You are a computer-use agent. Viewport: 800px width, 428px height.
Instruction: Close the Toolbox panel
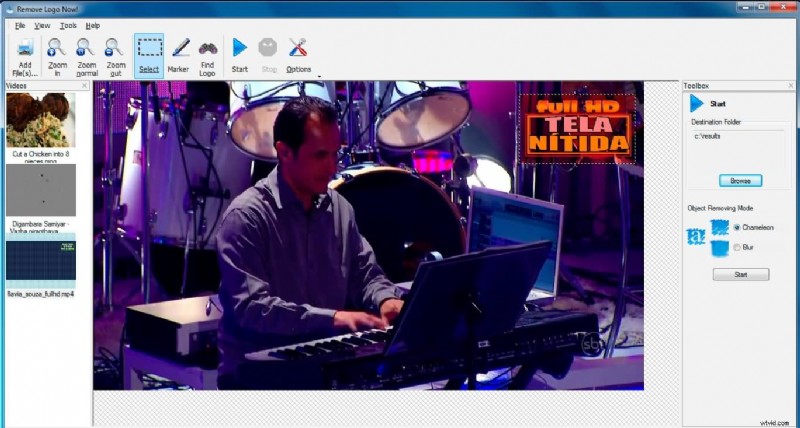click(790, 86)
